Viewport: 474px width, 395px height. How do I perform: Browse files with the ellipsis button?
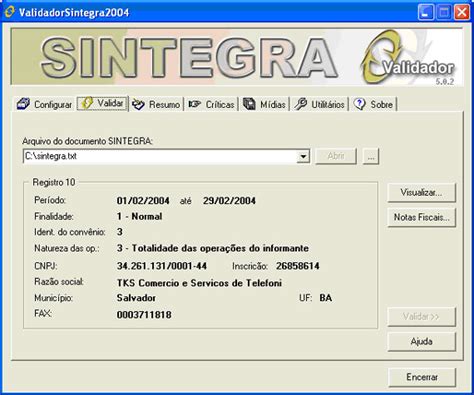pyautogui.click(x=371, y=156)
